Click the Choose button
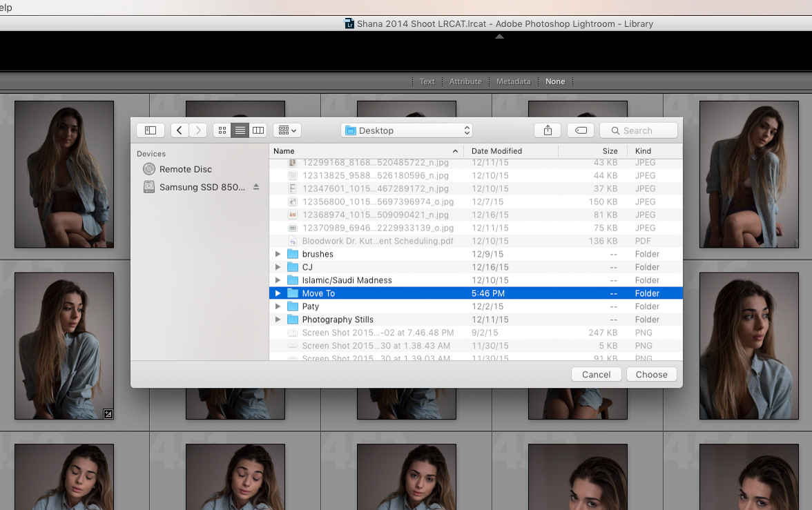Screen dimensions: 812x510 (651, 374)
